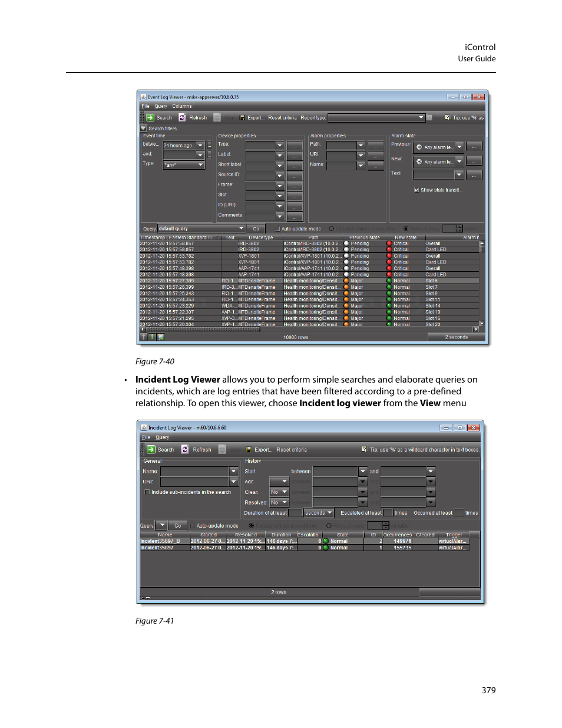The width and height of the screenshot is (562, 728).
Task: Click Stop icon in Event Log Viewer toolbar
Action: pyautogui.click(x=217, y=117)
